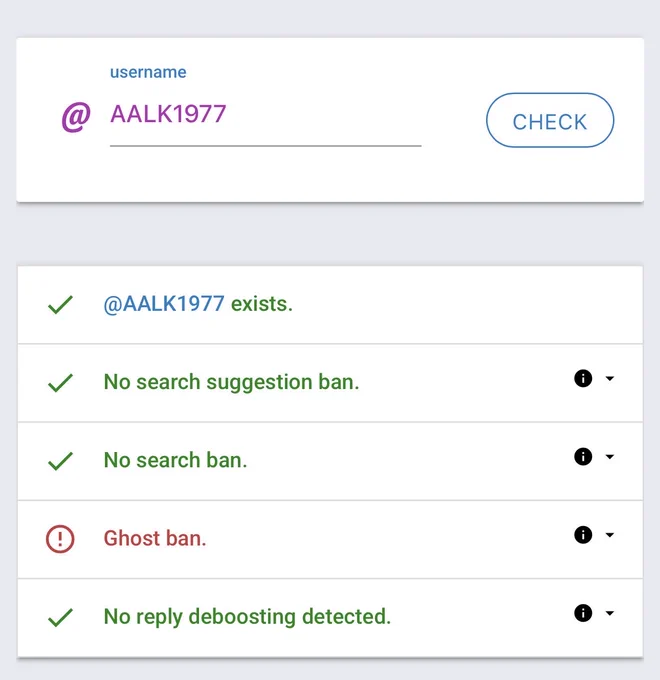This screenshot has height=680, width=660.
Task: Click checkmark next to No reply deboosting detected
Action: point(60,618)
